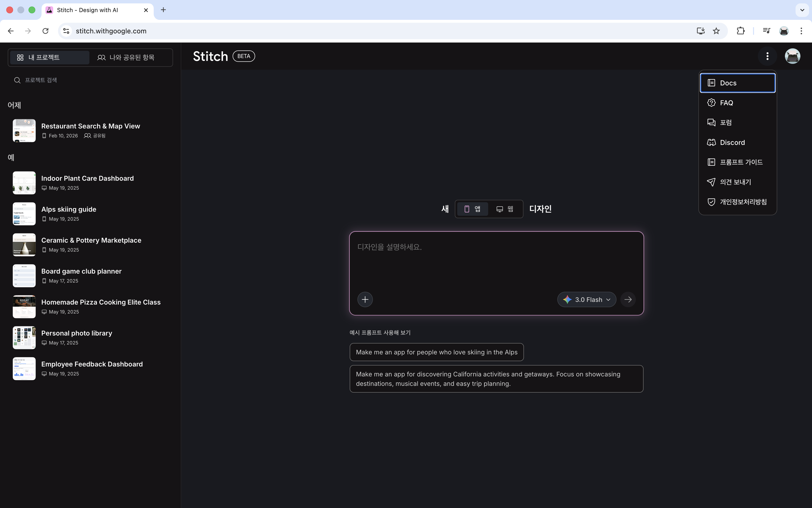
Task: Click the install app icon in address bar
Action: click(x=700, y=31)
